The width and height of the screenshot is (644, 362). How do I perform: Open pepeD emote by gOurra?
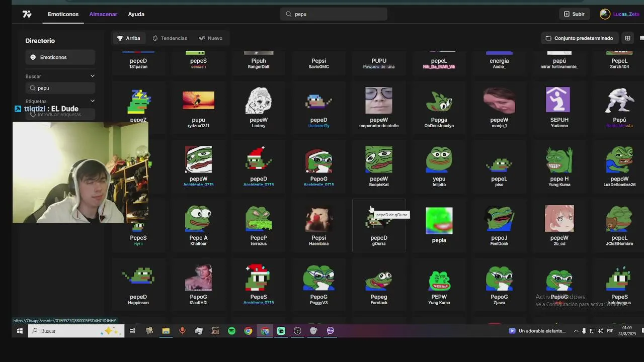click(x=379, y=225)
